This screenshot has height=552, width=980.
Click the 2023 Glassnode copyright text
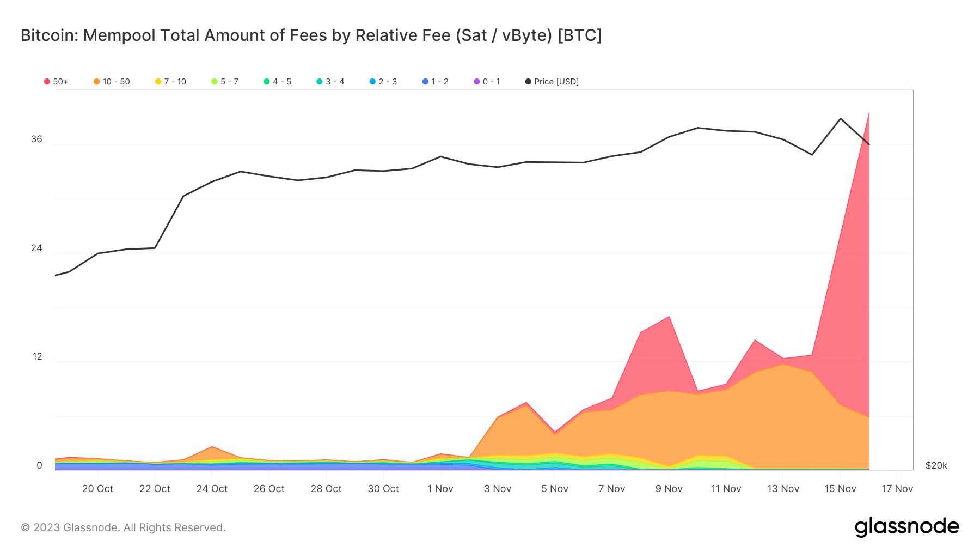123,527
